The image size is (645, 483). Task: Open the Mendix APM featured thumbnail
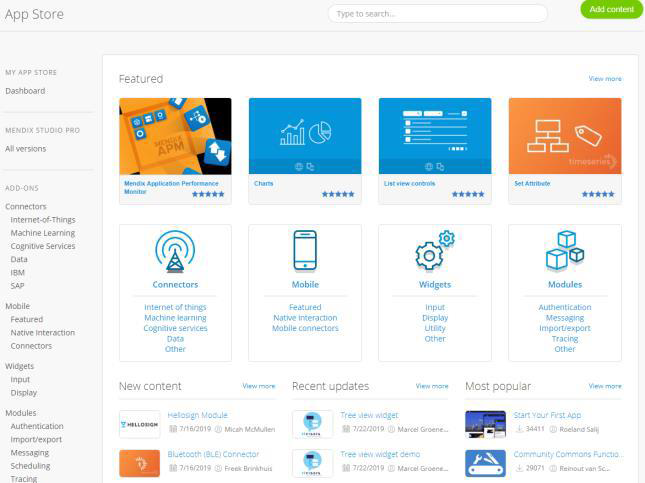click(x=175, y=136)
